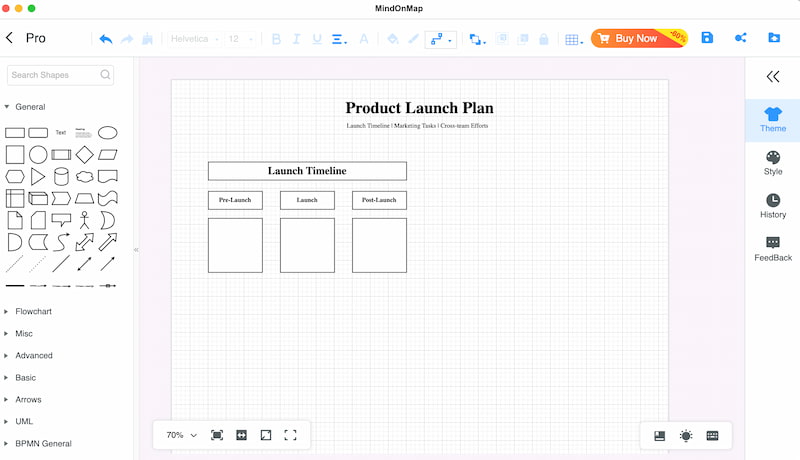Click the share icon in toolbar
This screenshot has width=800, height=460.
pyautogui.click(x=740, y=38)
